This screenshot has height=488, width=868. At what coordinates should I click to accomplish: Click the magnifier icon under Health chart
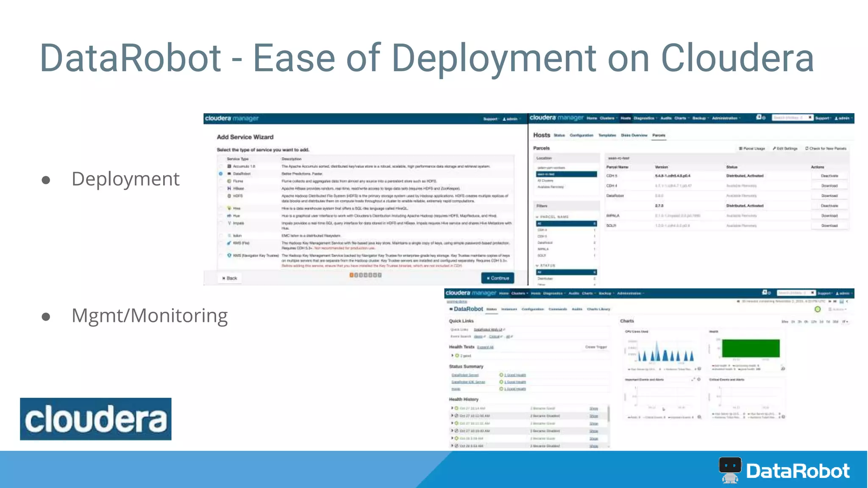coord(783,369)
